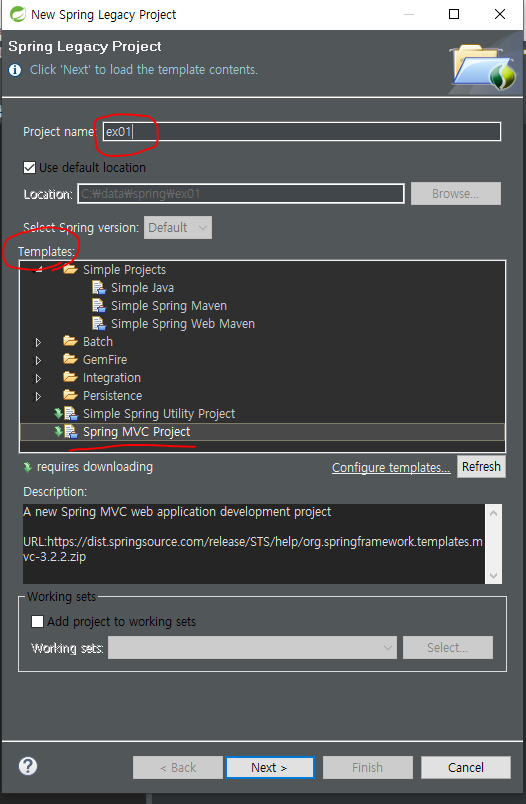Click the Spring leaf icon in title bar
526x804 pixels.
(x=17, y=14)
